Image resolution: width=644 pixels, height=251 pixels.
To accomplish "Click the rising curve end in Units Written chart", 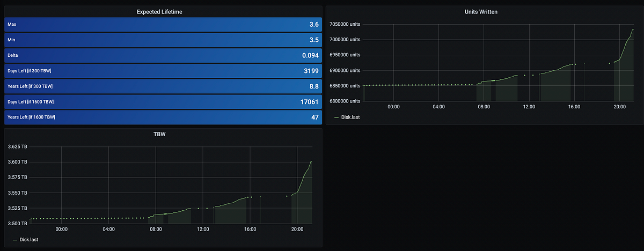I will click(x=633, y=30).
